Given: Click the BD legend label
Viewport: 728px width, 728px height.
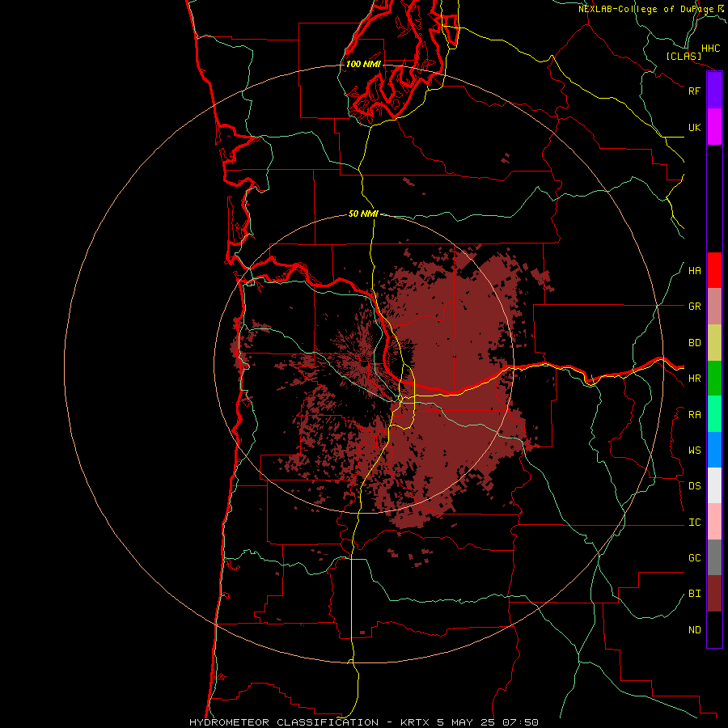Looking at the screenshot, I should (694, 343).
